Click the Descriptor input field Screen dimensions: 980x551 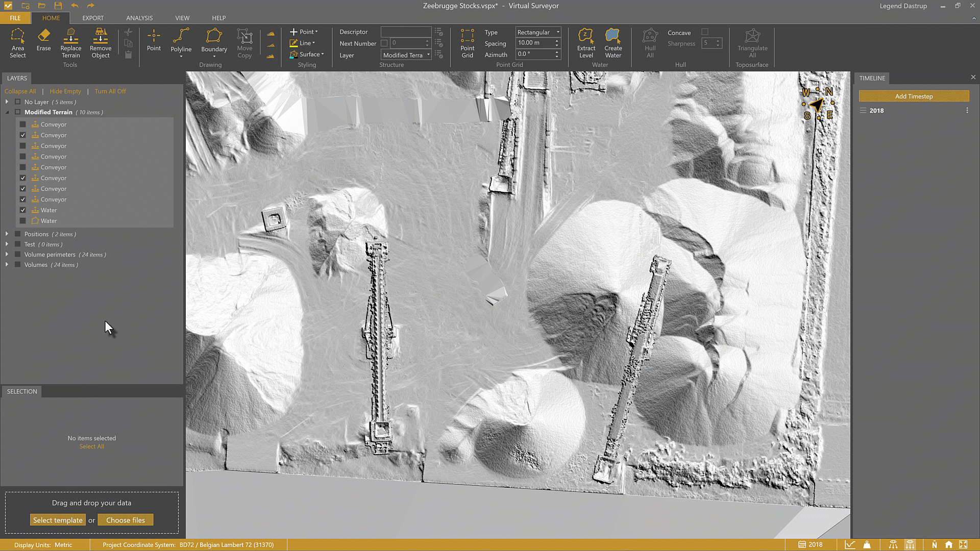click(x=406, y=32)
